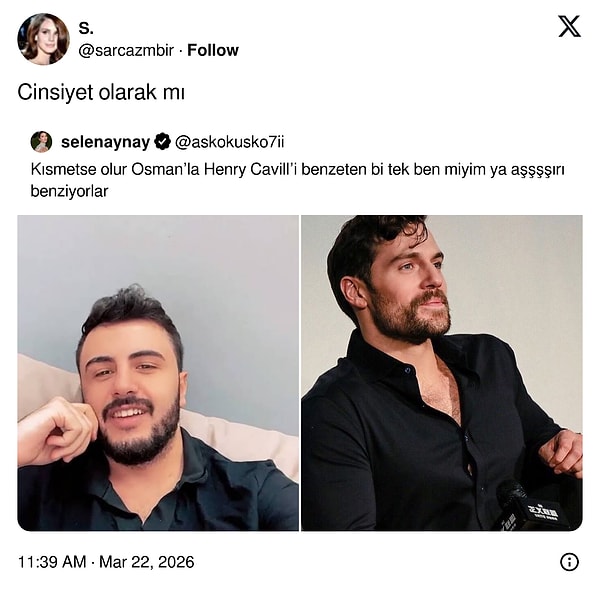Screen dimensions: 600x592
Task: Click the Mar 22, 2026 date
Action: [147, 562]
